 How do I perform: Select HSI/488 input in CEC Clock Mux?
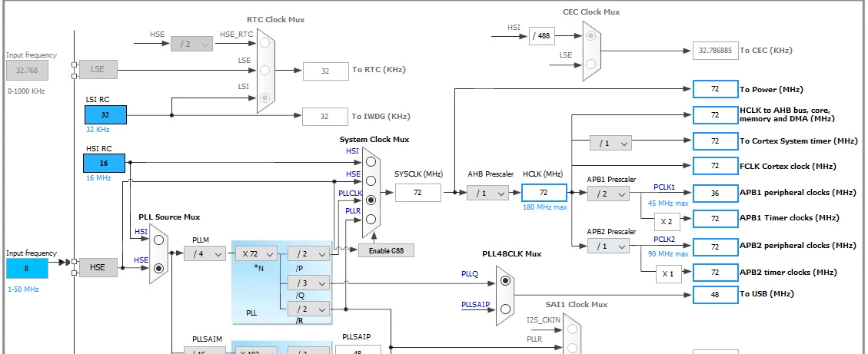click(x=591, y=36)
